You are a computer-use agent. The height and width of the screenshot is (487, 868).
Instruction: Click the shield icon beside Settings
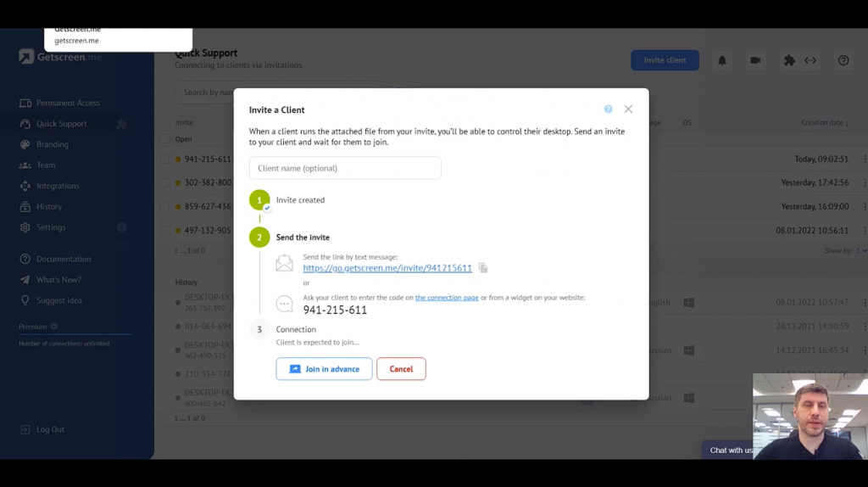122,227
